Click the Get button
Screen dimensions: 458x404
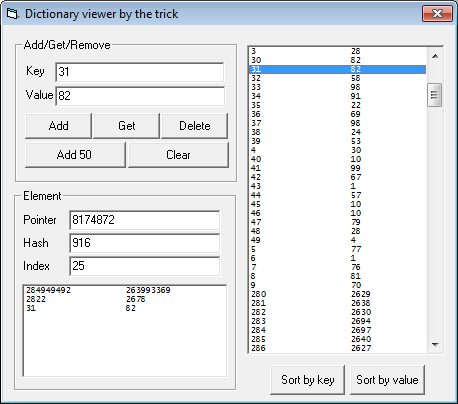tap(126, 126)
